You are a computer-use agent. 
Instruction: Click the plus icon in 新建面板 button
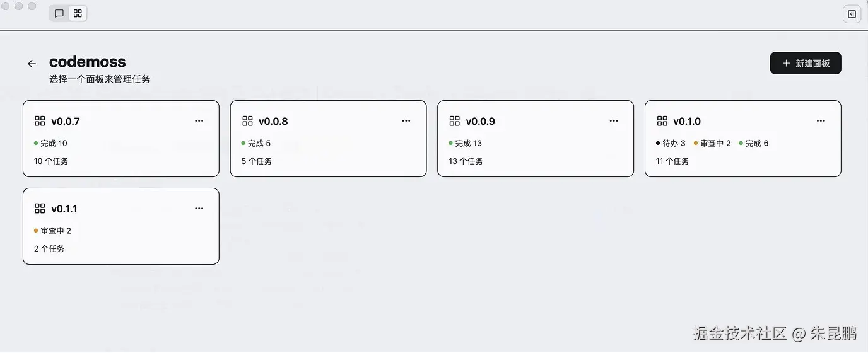pyautogui.click(x=786, y=63)
